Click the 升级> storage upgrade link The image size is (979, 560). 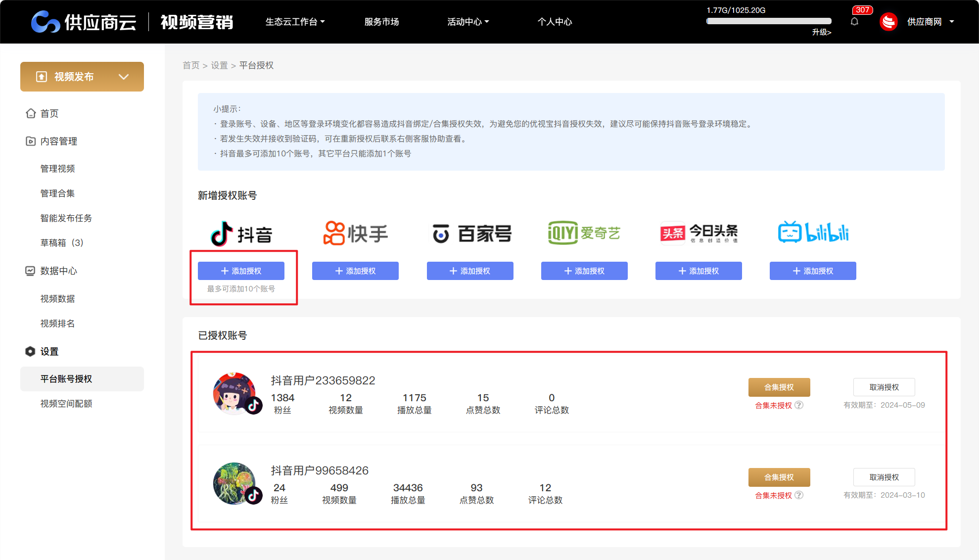(x=822, y=32)
